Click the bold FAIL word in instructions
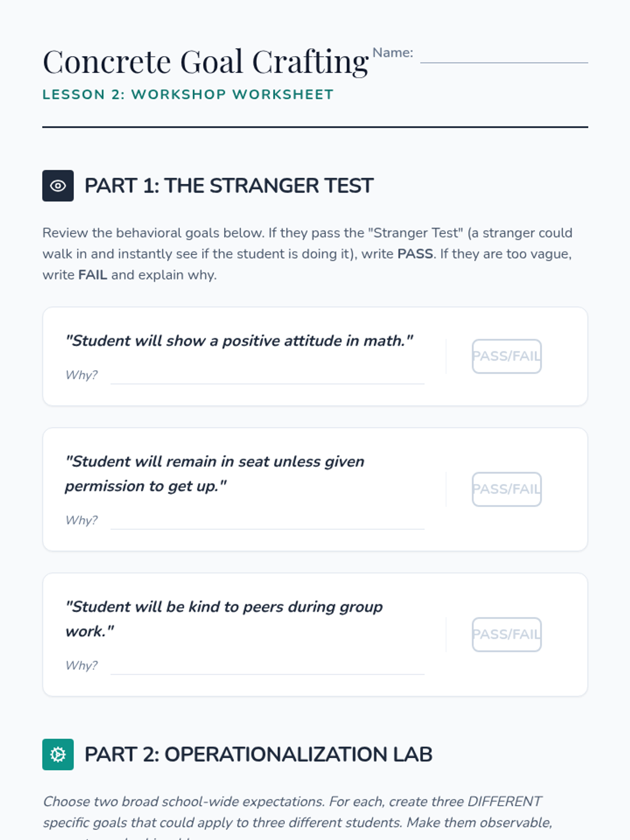The height and width of the screenshot is (840, 630). (x=92, y=275)
